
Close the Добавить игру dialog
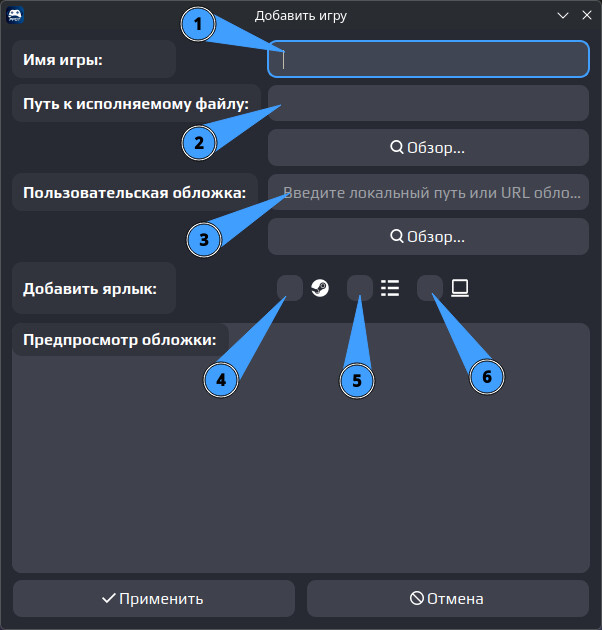coord(587,15)
